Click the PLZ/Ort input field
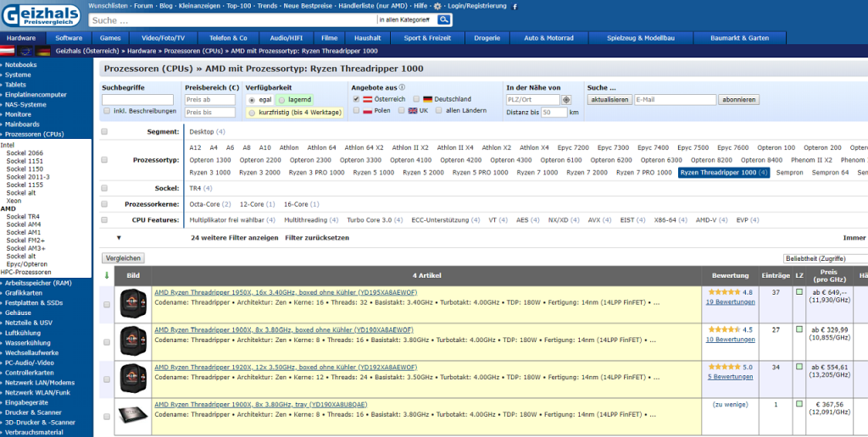Screen dimensions: 868x437 533,100
